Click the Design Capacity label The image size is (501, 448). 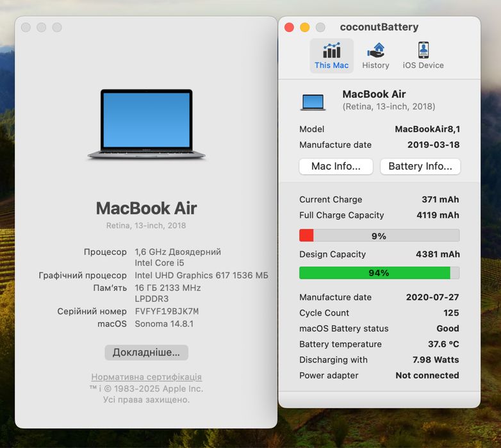[x=333, y=254]
